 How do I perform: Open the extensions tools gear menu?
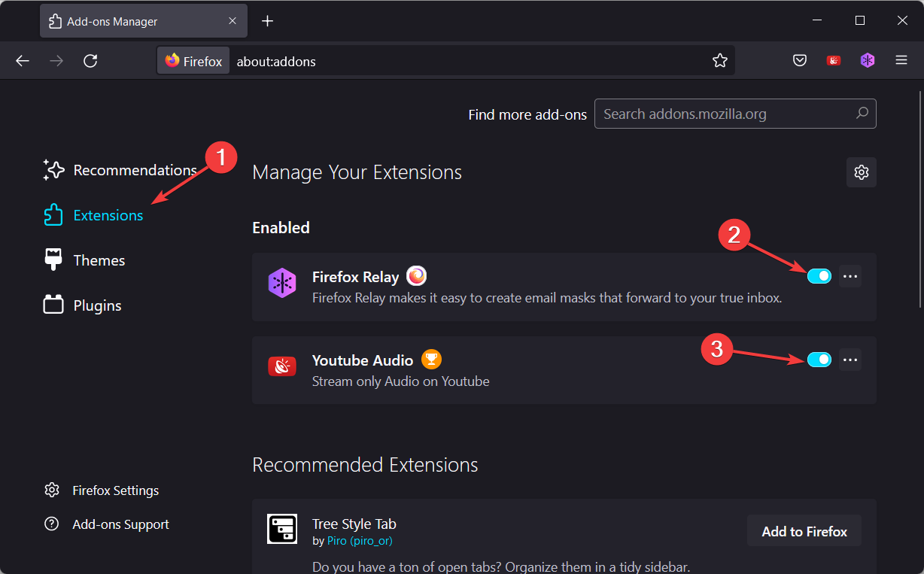pos(862,172)
